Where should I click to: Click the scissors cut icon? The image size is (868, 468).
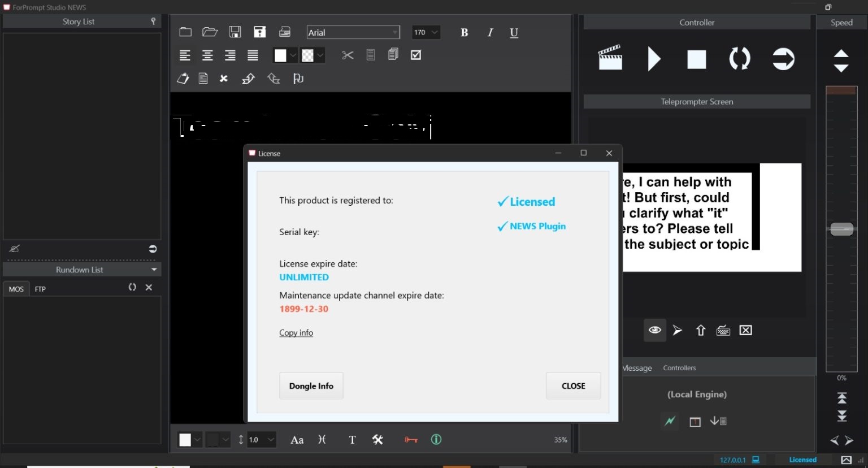coord(348,55)
